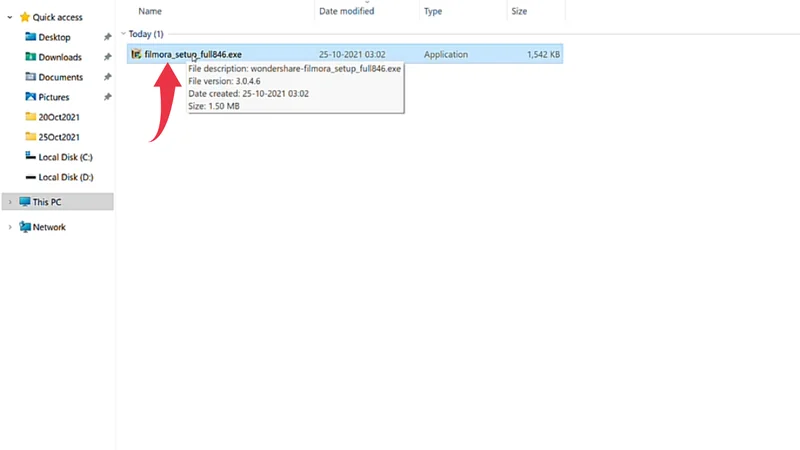Select Local Disk (D:) in navigation pane
800x450 pixels.
click(65, 177)
